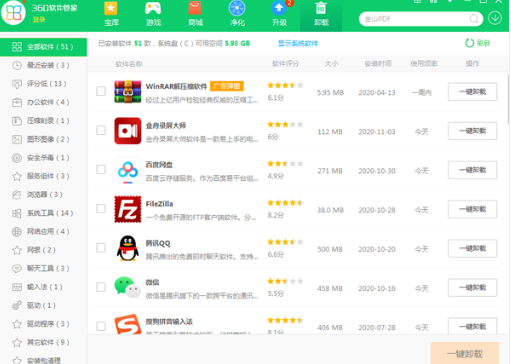Tick the 微信 row checkbox
The height and width of the screenshot is (364, 511).
coord(101,287)
